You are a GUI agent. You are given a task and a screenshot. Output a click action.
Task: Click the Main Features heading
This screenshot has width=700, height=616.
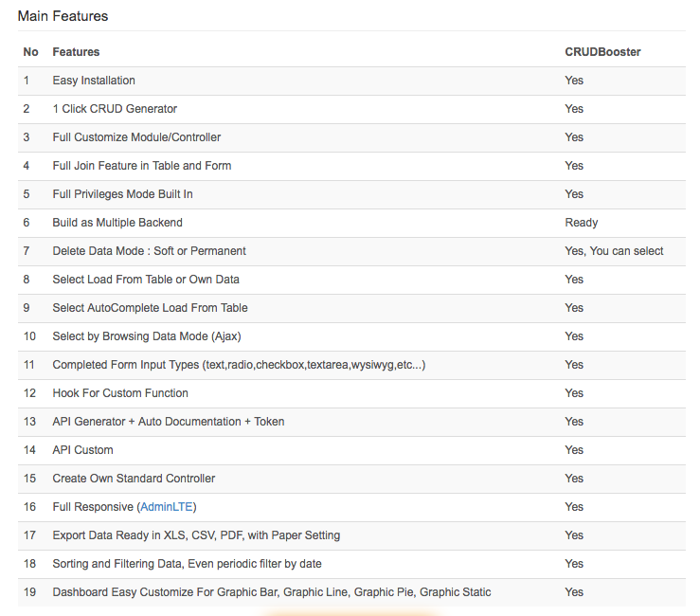coord(63,16)
